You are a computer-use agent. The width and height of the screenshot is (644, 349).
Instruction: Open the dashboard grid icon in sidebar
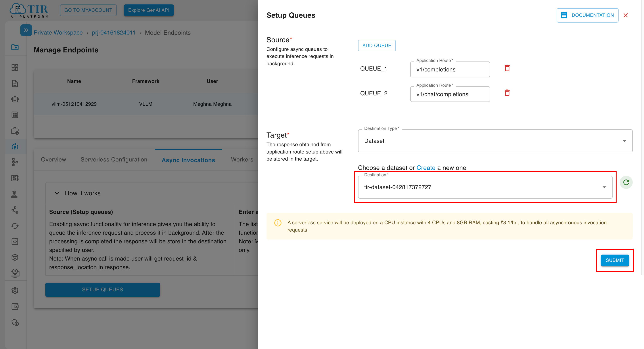click(15, 67)
